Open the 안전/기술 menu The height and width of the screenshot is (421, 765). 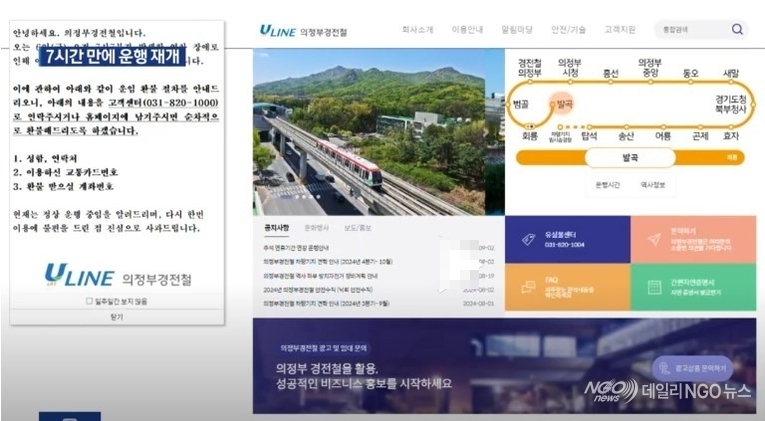tap(568, 30)
